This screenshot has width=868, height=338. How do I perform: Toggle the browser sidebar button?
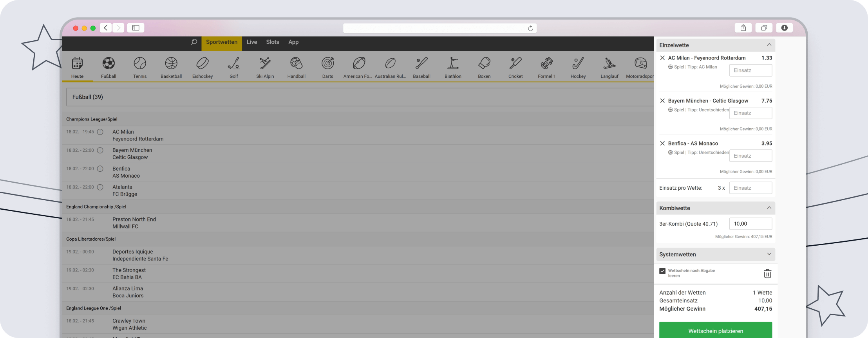click(136, 28)
